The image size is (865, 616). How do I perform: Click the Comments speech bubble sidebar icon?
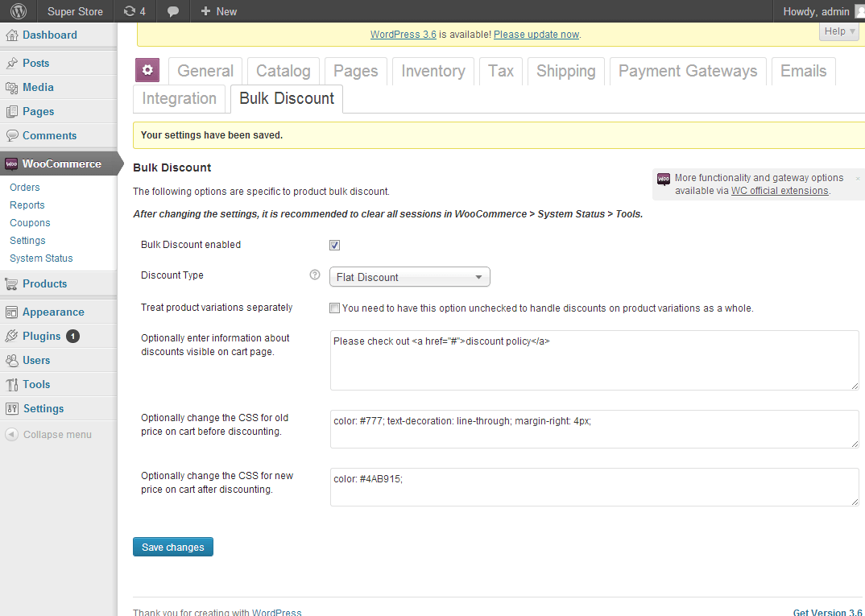click(11, 135)
